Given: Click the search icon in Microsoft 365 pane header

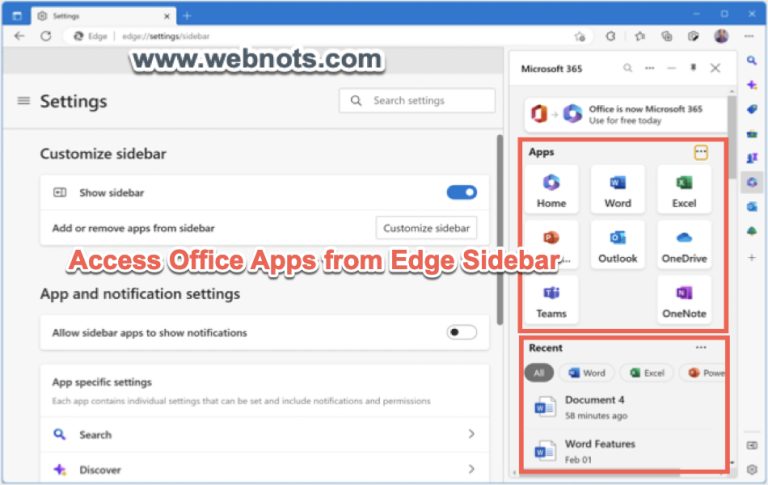Looking at the screenshot, I should pyautogui.click(x=627, y=68).
